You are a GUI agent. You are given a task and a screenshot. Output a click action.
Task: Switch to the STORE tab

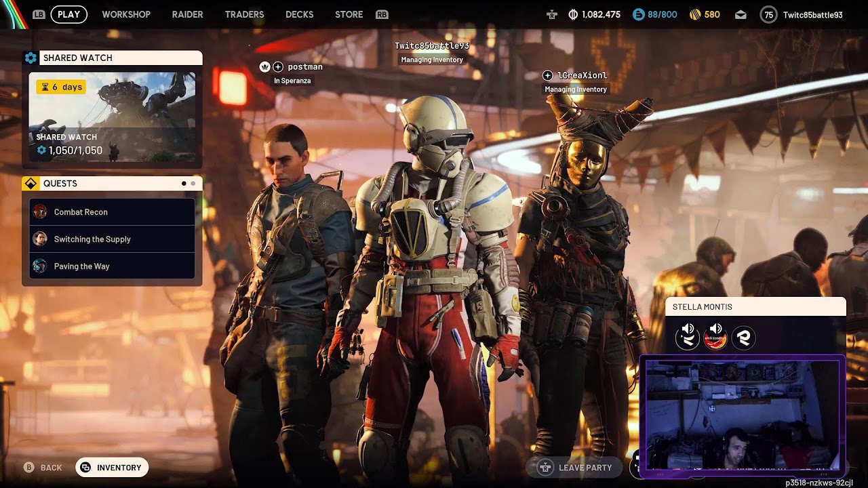(349, 14)
